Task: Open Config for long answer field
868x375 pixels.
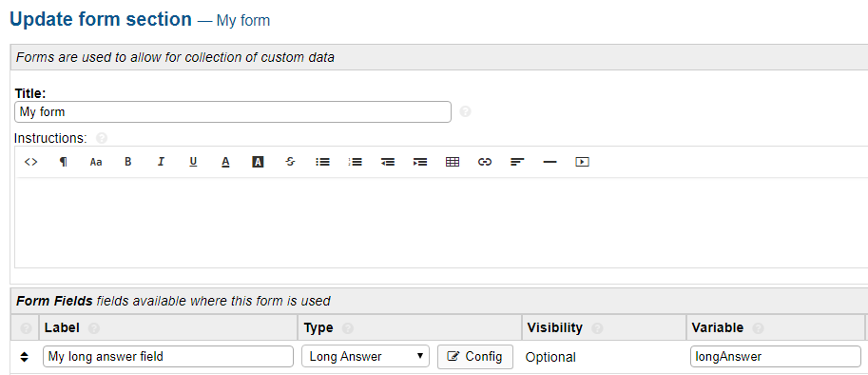Action: point(475,356)
